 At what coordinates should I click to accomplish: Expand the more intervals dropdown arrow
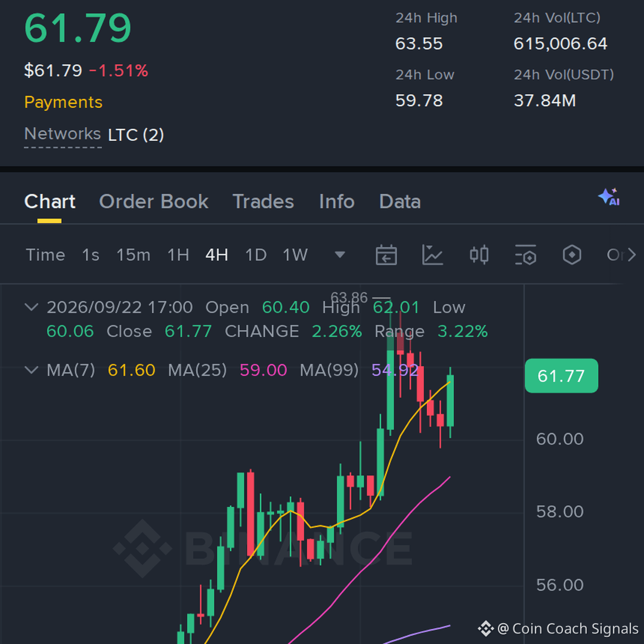coord(340,255)
